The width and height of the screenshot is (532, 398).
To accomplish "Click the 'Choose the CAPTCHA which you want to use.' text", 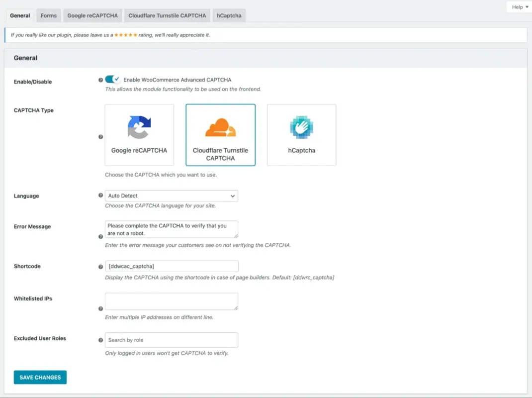I will tap(161, 175).
